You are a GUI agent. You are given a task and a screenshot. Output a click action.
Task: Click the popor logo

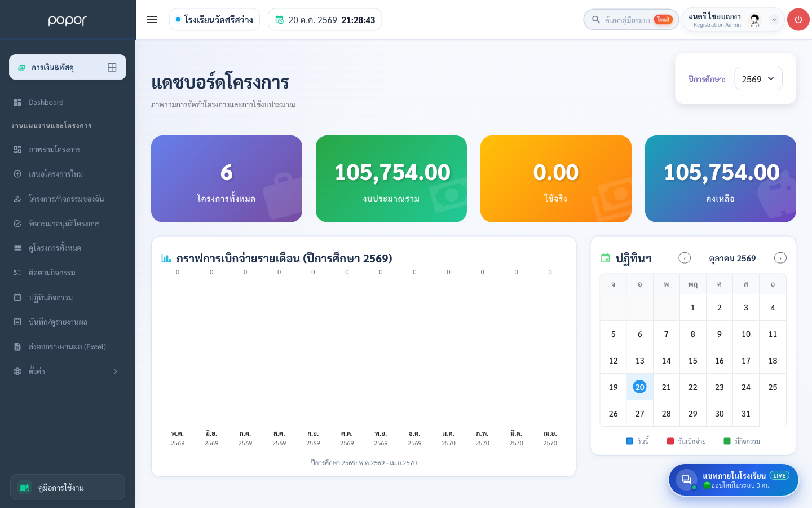(x=68, y=20)
